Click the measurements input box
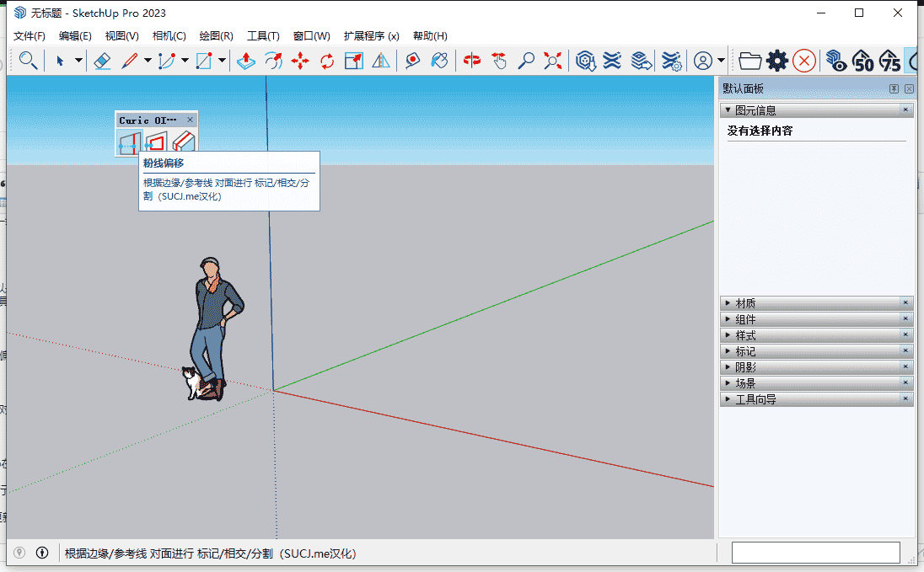This screenshot has width=924, height=572. [x=815, y=553]
